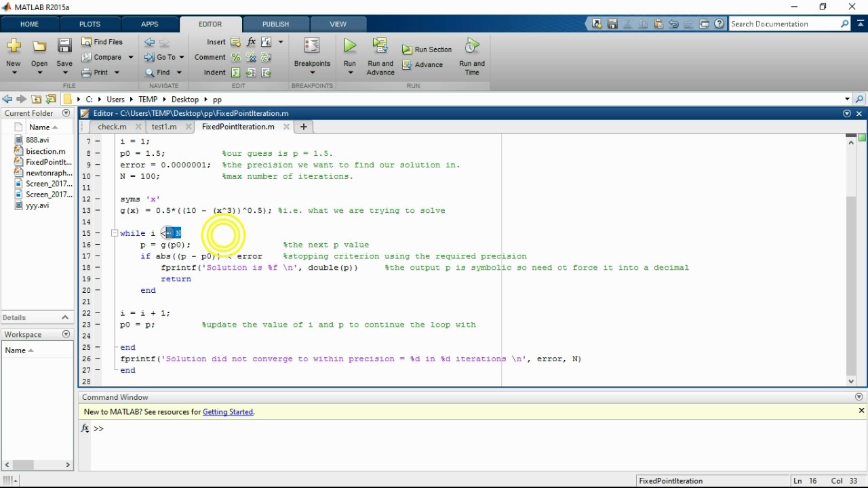Expand the Print dropdown arrow
The image size is (868, 488).
coord(117,73)
